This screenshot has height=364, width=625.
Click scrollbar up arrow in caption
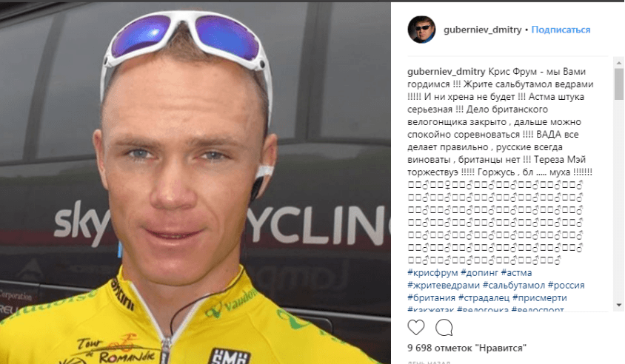619,63
